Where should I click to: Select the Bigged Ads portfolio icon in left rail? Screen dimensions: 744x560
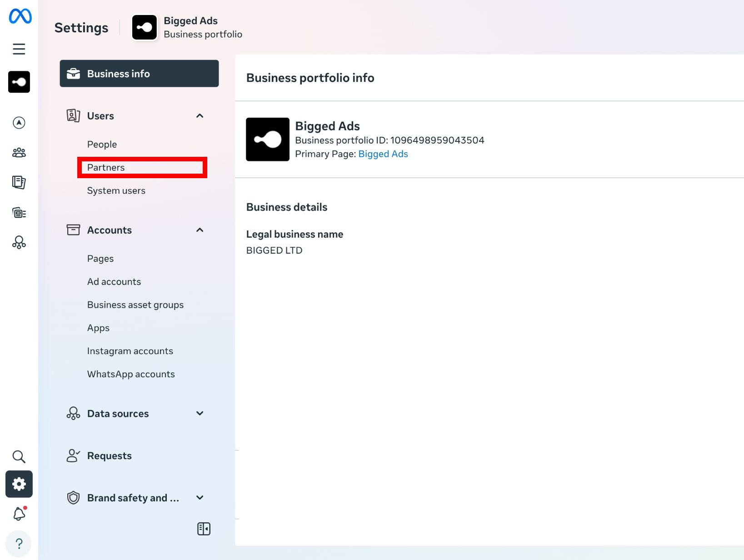(19, 82)
